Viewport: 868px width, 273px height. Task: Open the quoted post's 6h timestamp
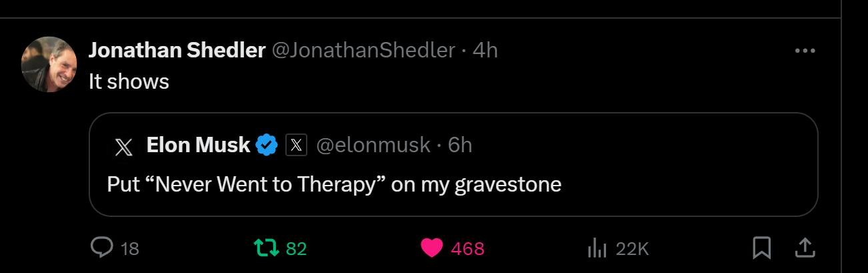(460, 145)
